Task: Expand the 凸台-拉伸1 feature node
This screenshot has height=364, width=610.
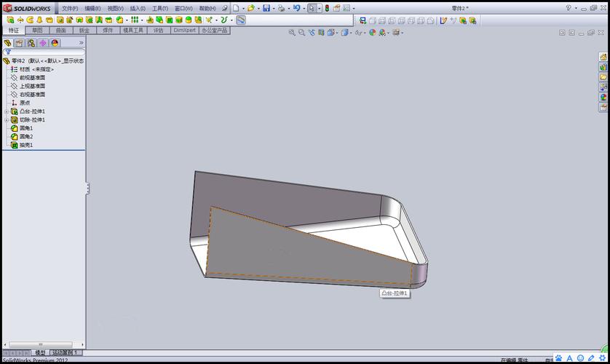Action: coord(7,111)
